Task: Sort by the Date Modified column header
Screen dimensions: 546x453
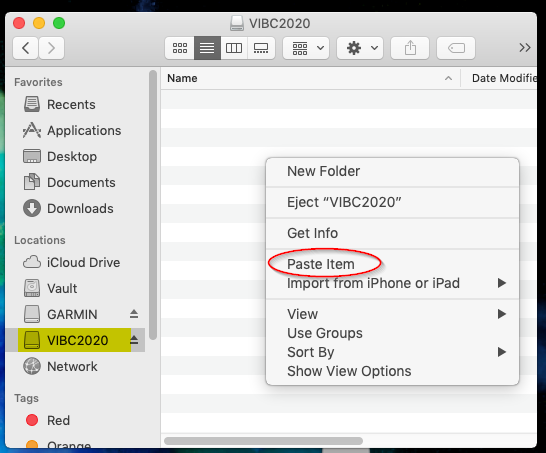Action: 499,78
